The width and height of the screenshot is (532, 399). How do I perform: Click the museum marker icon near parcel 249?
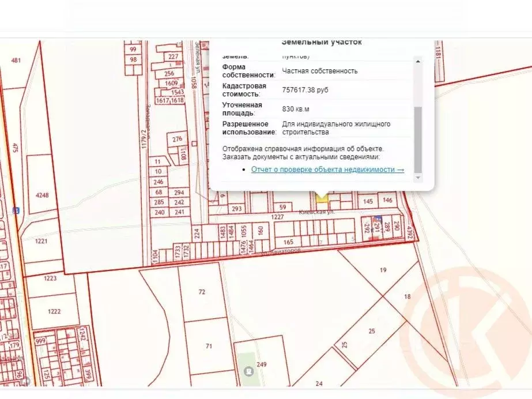point(249,371)
